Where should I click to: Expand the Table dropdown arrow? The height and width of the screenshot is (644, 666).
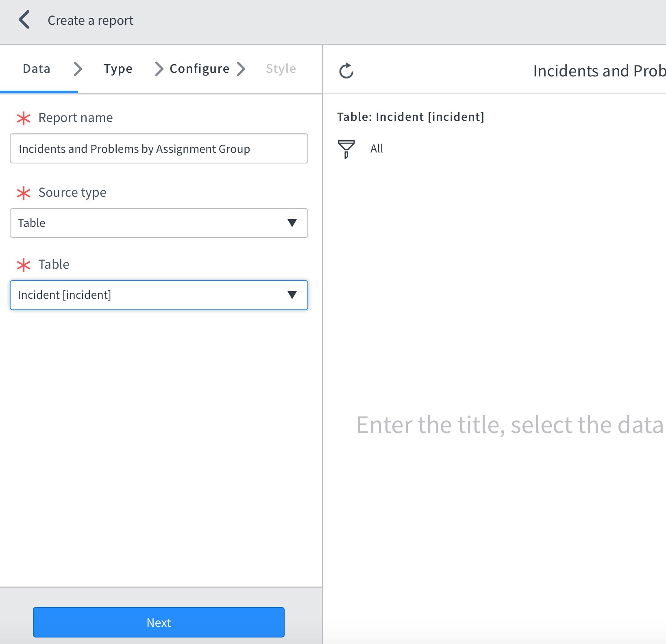pyautogui.click(x=292, y=295)
